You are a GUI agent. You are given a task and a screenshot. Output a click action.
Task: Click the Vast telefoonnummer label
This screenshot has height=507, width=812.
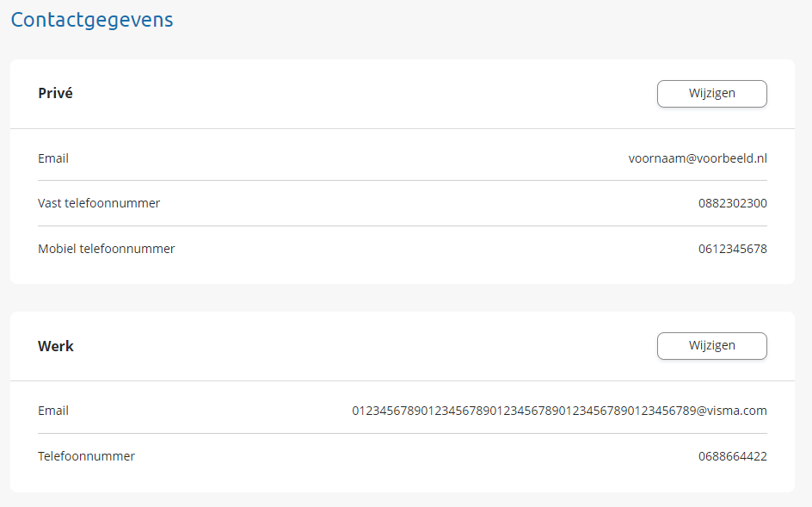pos(99,204)
